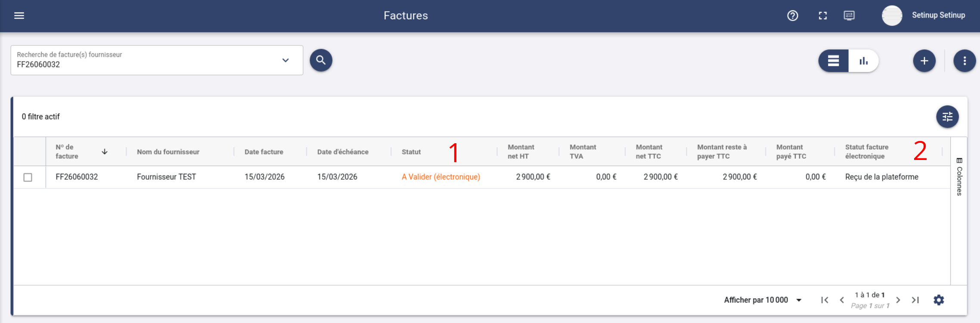The image size is (980, 323).
Task: Add a new invoice with plus button
Action: point(924,61)
